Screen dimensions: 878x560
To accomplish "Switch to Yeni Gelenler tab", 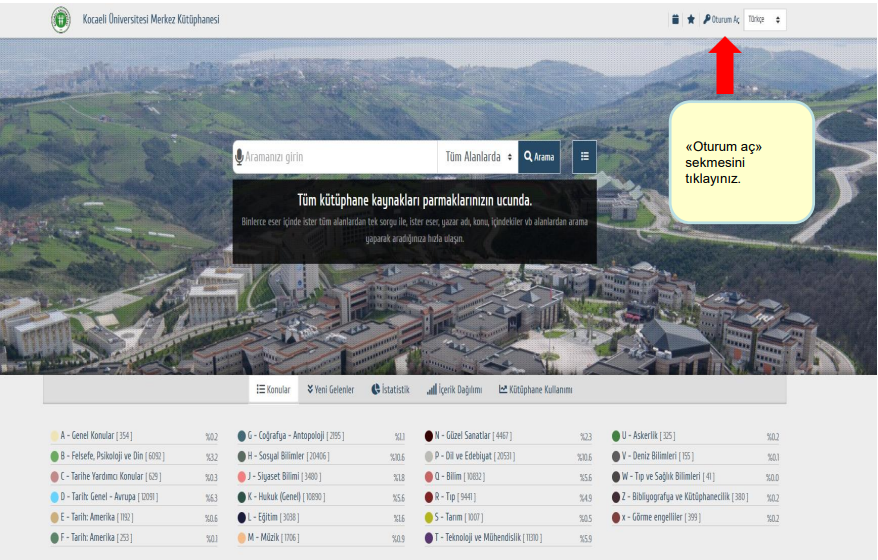I will (x=330, y=389).
